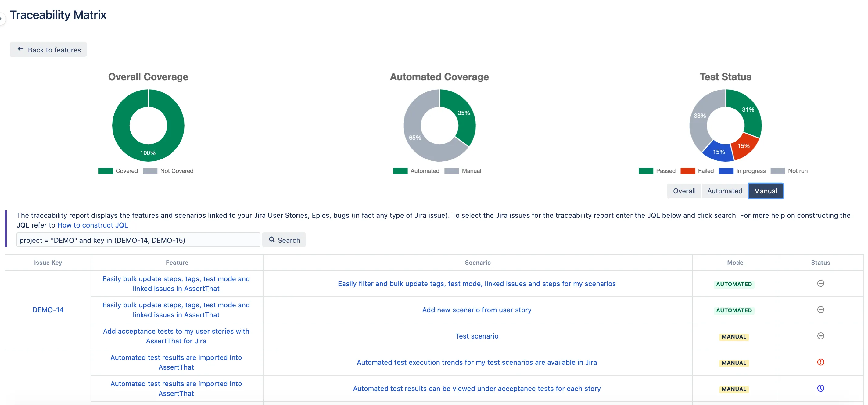Click the 31% Passed segment in Test Status
The width and height of the screenshot is (868, 405).
748,110
